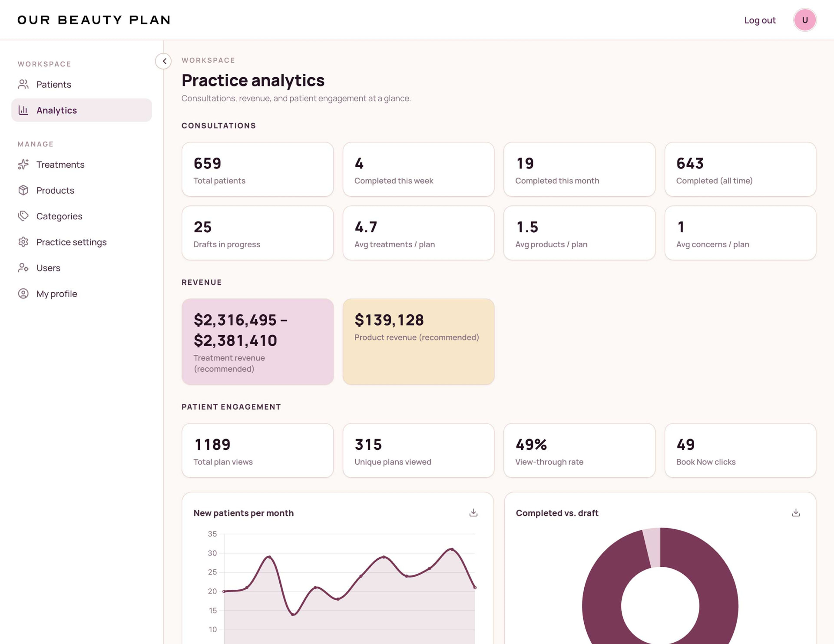Screen dimensions: 834x644
Task: Click the 1189 value
Action: point(212,444)
